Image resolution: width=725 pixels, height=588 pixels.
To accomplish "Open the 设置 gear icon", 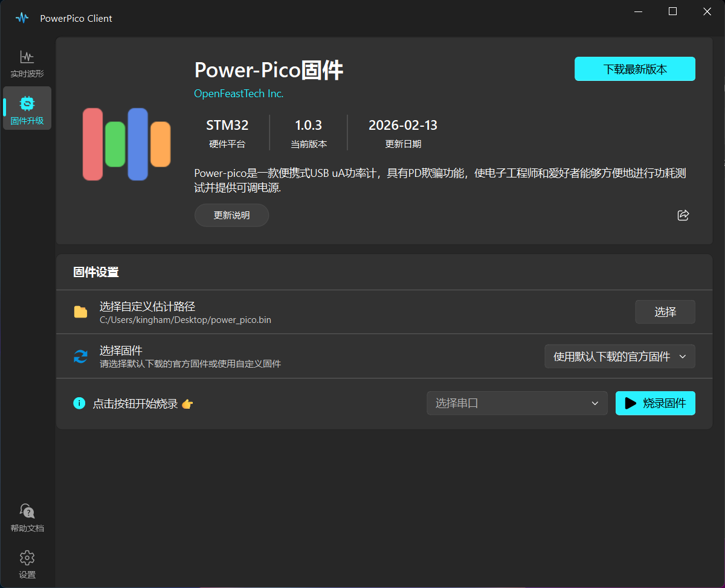I will tap(27, 558).
